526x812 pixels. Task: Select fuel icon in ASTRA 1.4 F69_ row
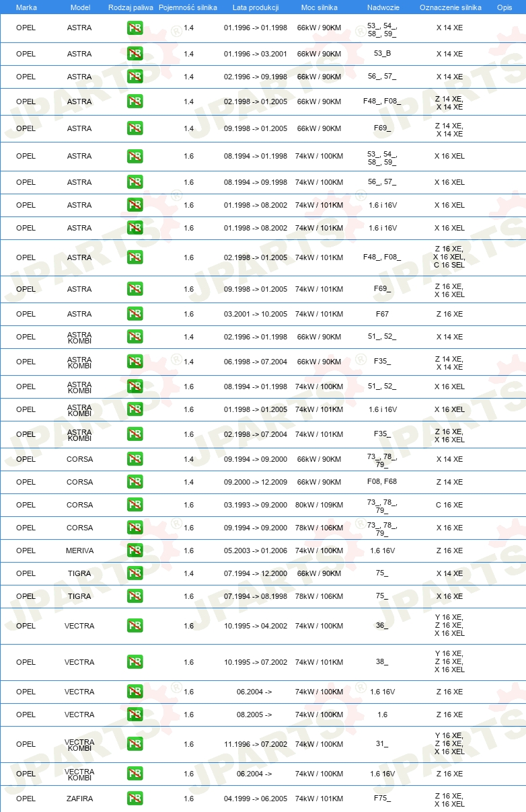coord(135,128)
